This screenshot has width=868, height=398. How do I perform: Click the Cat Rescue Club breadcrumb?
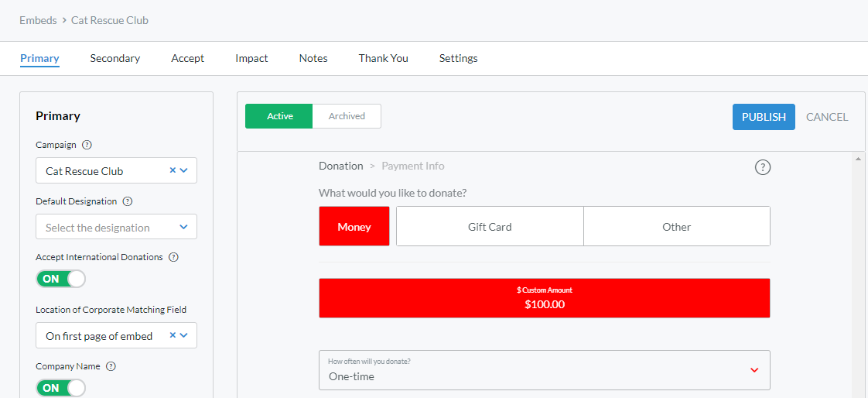pos(110,20)
